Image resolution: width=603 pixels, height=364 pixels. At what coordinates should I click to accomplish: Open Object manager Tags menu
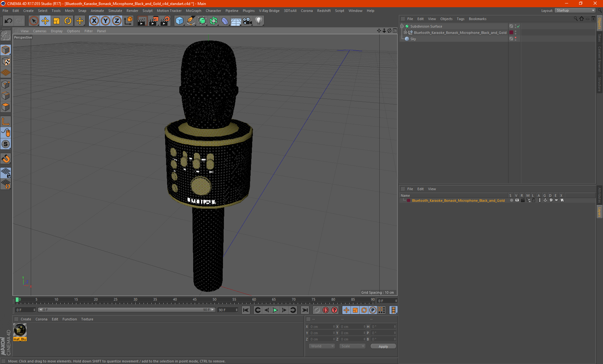pyautogui.click(x=460, y=19)
